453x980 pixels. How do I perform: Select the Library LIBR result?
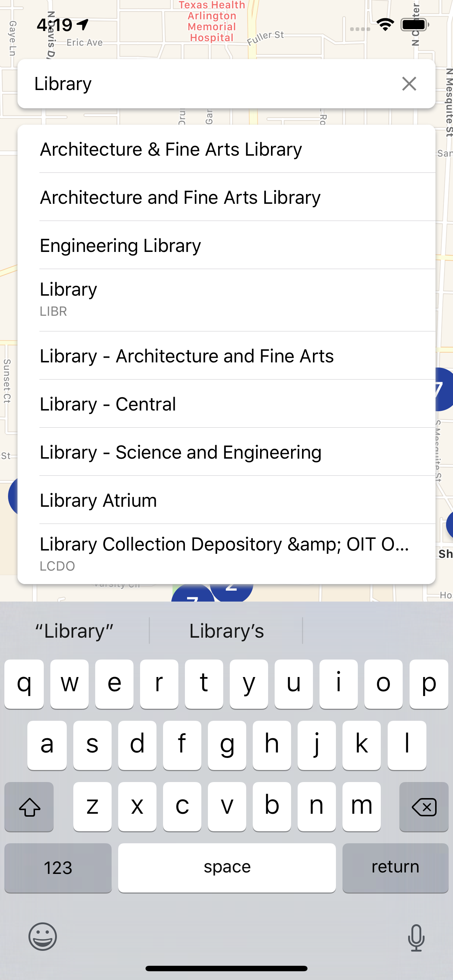(x=226, y=299)
